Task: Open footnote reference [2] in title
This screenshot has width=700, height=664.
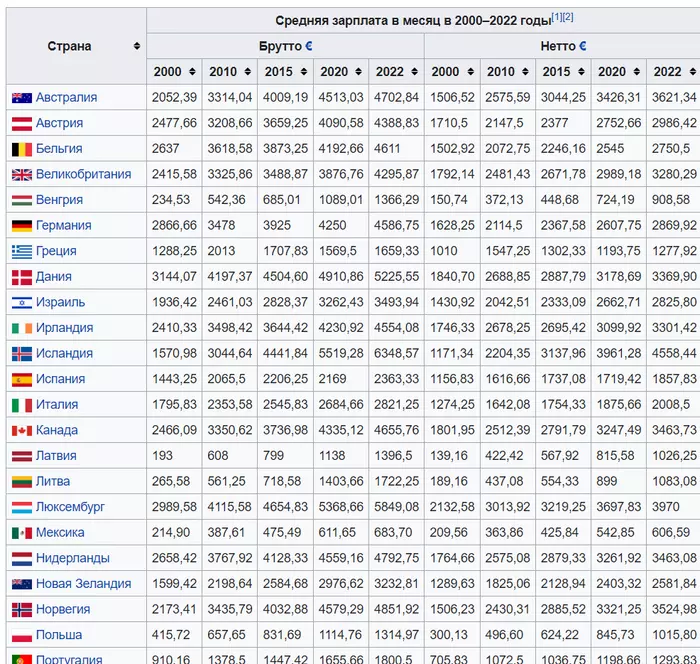Action: [568, 17]
